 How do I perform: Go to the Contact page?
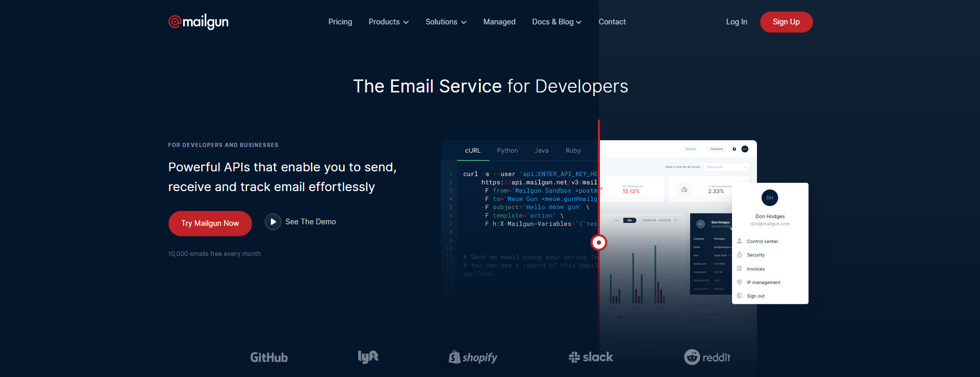click(x=612, y=22)
